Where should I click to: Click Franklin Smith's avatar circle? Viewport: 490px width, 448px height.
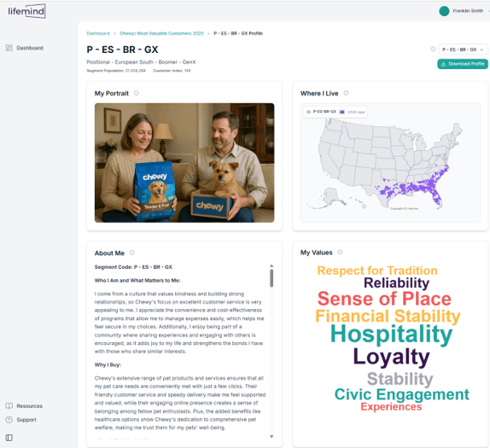pos(444,11)
